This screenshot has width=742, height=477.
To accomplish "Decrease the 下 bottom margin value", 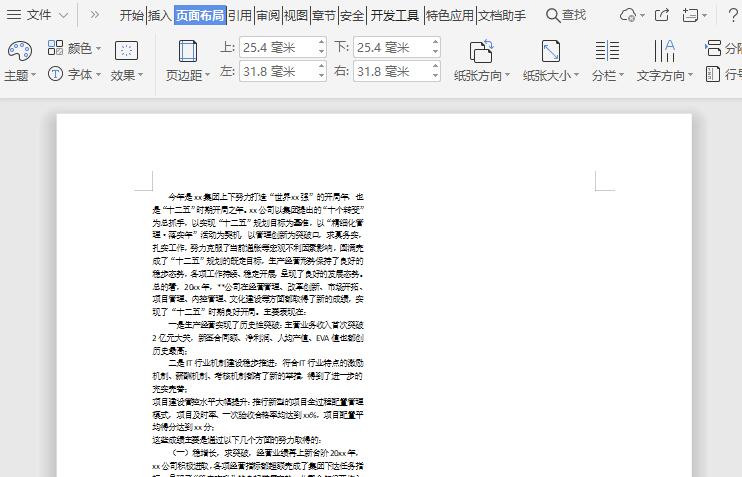I will (436, 52).
